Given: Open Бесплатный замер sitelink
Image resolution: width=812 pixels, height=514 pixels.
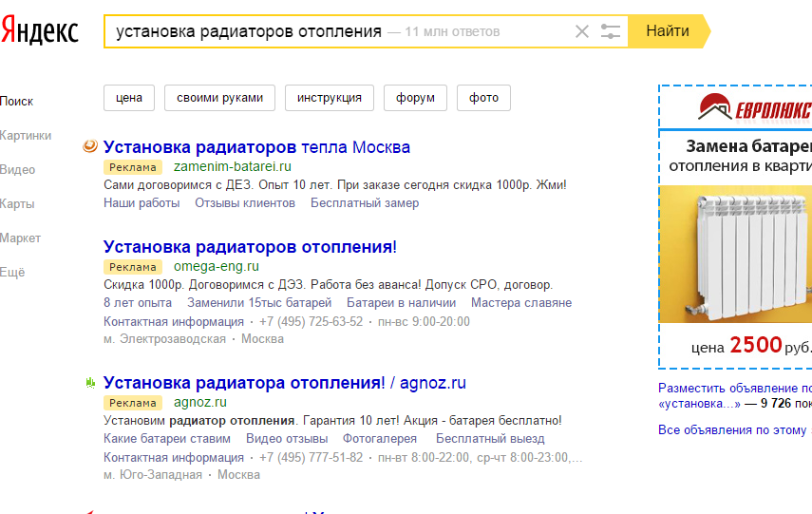Looking at the screenshot, I should [365, 203].
